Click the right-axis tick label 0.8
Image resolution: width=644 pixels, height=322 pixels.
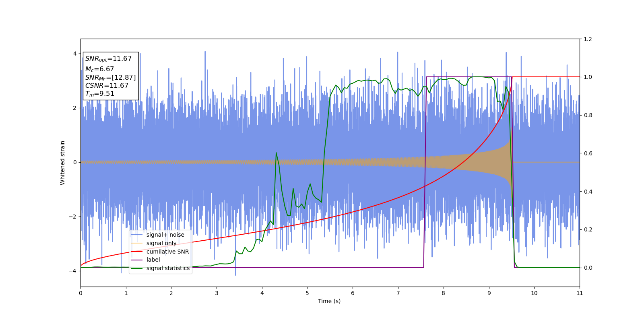[x=588, y=115]
